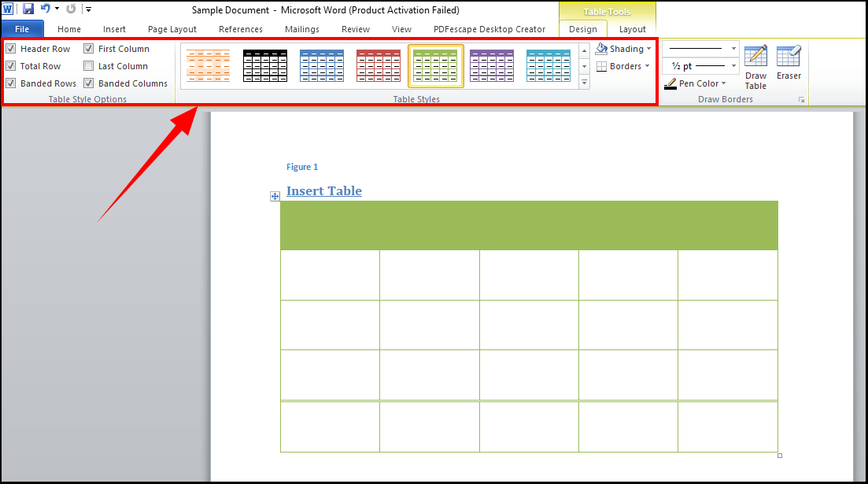The width and height of the screenshot is (868, 484).
Task: Pick the purple table style swatch
Action: click(x=492, y=65)
